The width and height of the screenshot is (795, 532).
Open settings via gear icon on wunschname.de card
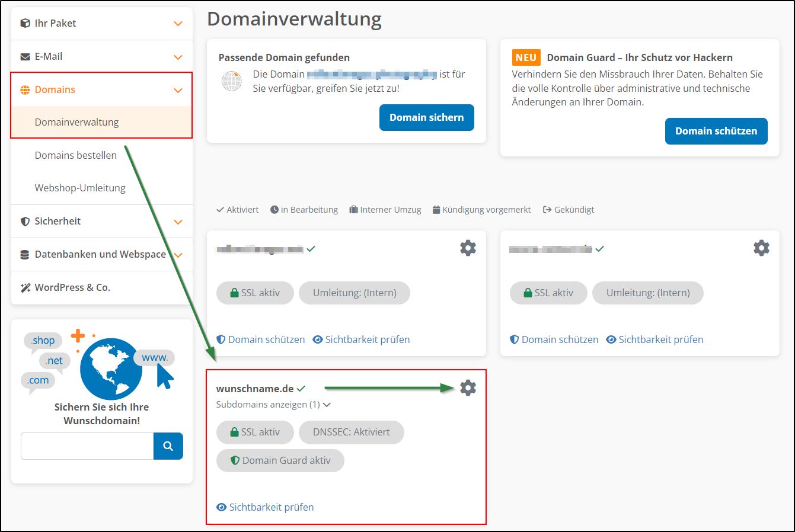pos(468,387)
